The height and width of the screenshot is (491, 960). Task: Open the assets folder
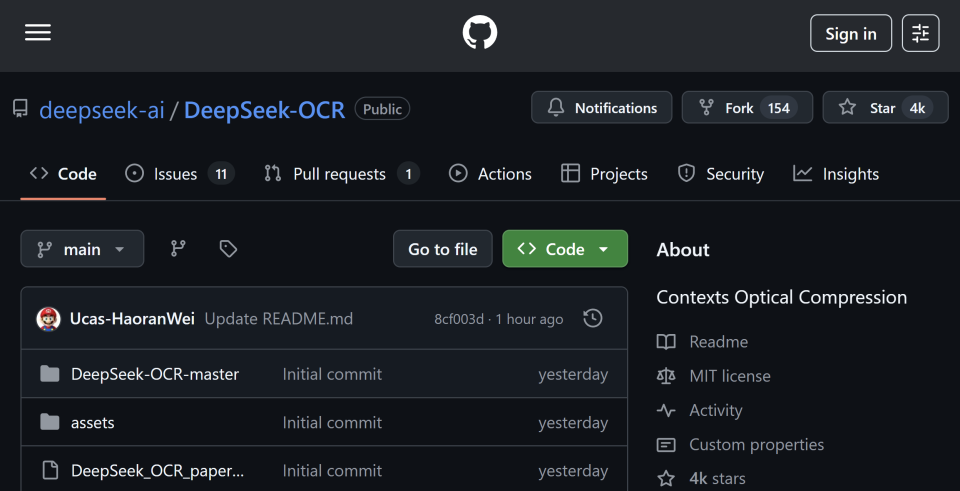point(93,422)
